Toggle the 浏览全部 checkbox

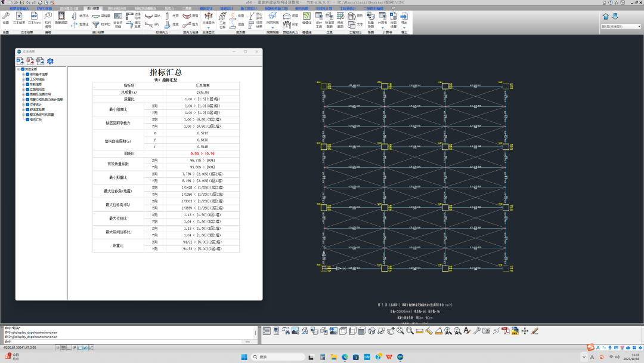point(23,69)
